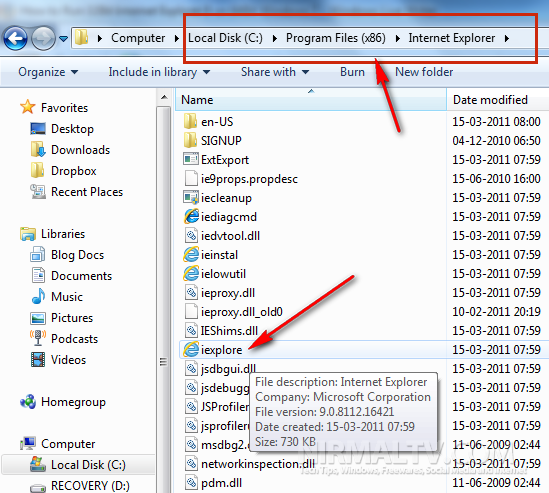This screenshot has width=549, height=493.
Task: Click the Forward navigation arrow button
Action: click(x=43, y=38)
